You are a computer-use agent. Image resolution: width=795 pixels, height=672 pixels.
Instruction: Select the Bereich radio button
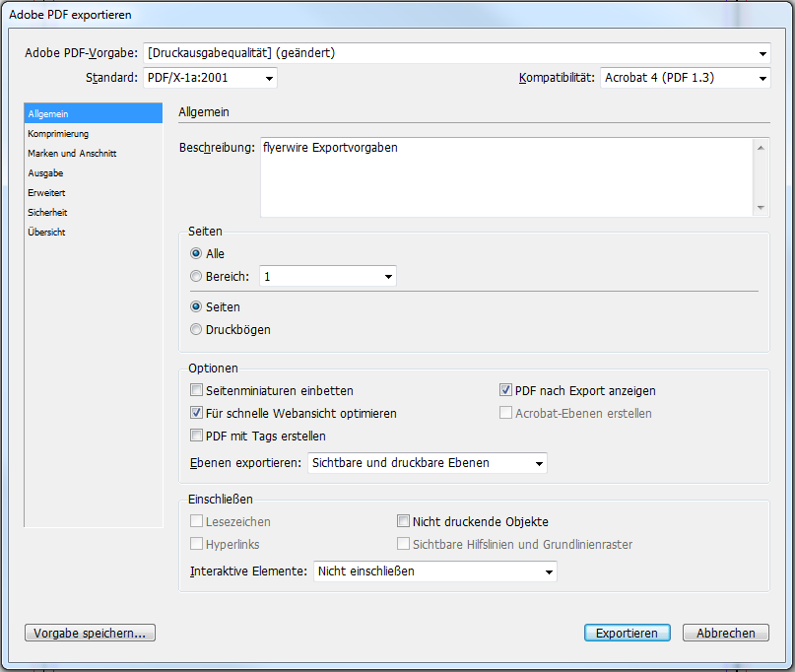(196, 277)
